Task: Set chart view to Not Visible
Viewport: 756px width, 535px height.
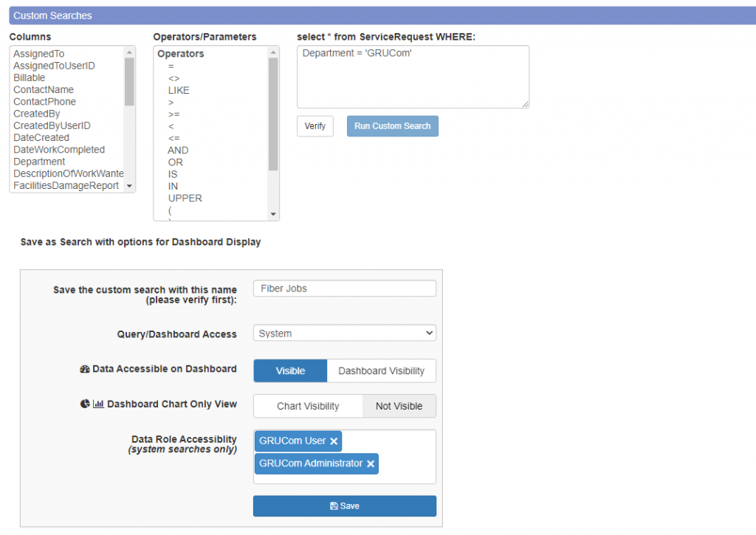Action: (399, 406)
